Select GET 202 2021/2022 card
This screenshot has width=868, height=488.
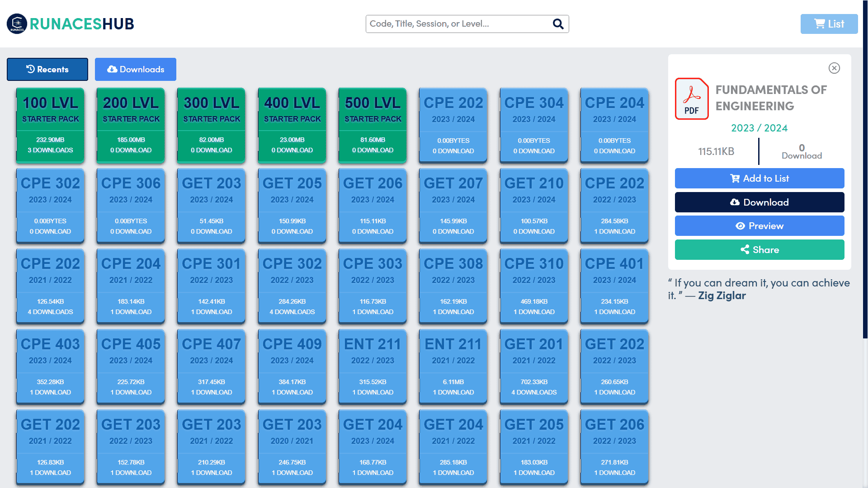coord(50,447)
